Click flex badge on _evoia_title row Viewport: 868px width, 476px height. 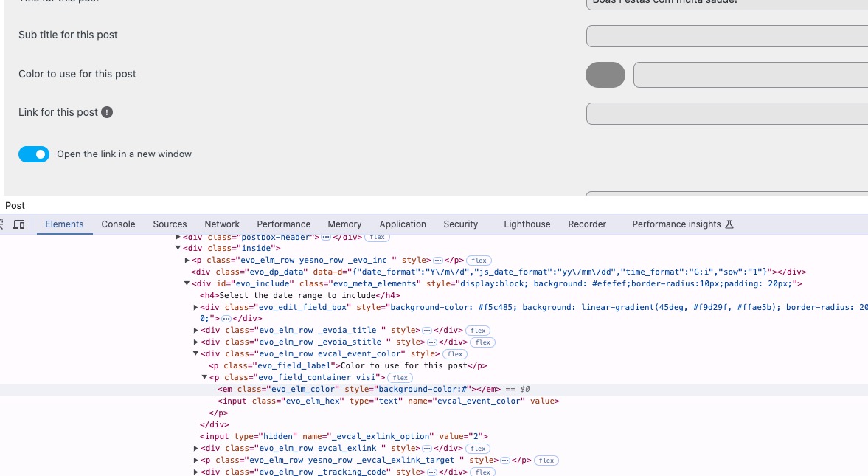coord(478,331)
